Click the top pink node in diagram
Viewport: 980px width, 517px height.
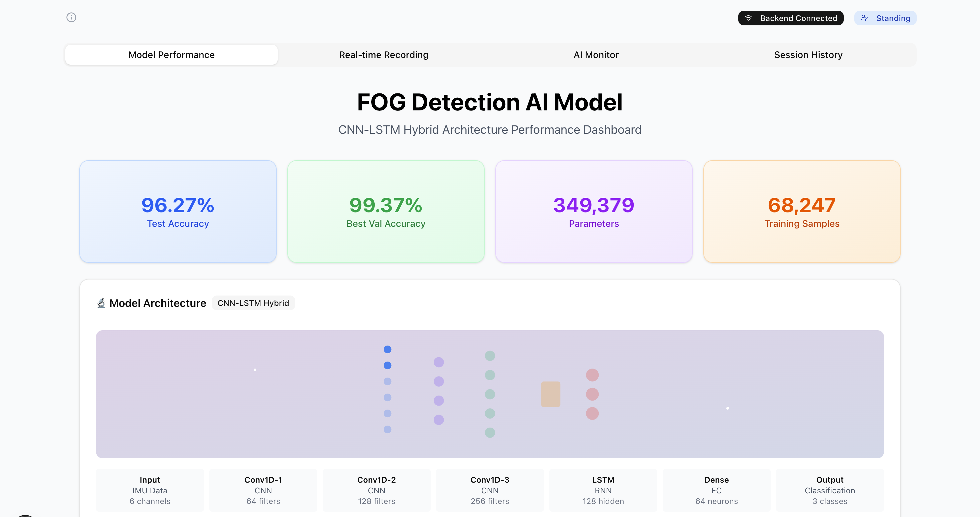point(592,375)
